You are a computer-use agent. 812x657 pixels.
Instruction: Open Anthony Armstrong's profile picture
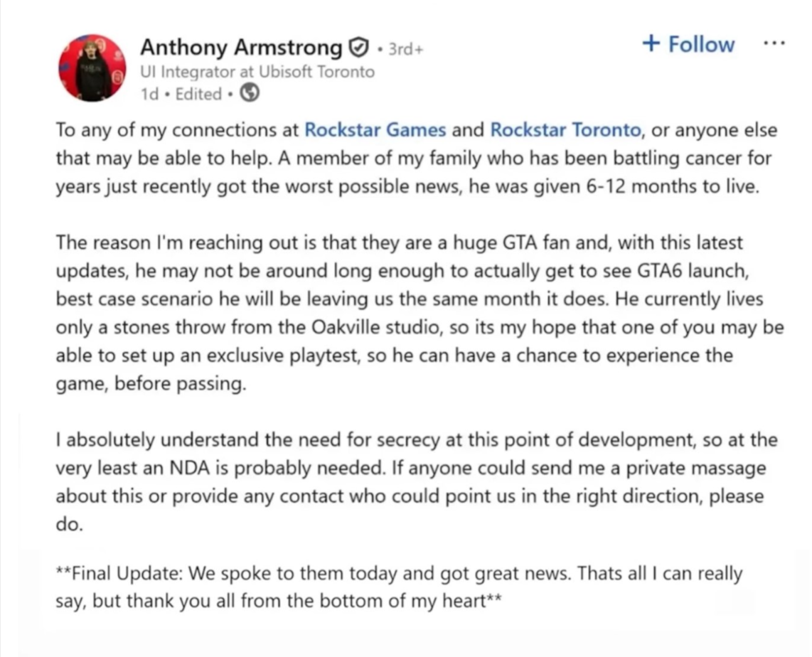(x=92, y=68)
